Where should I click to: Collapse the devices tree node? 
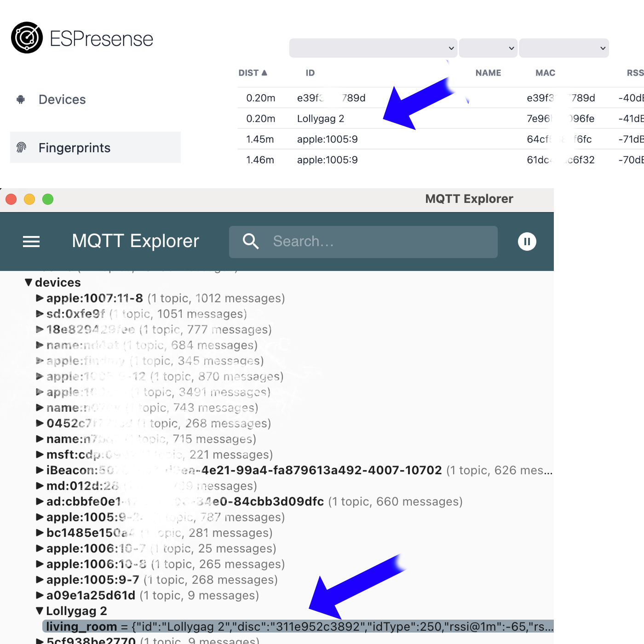tap(29, 282)
